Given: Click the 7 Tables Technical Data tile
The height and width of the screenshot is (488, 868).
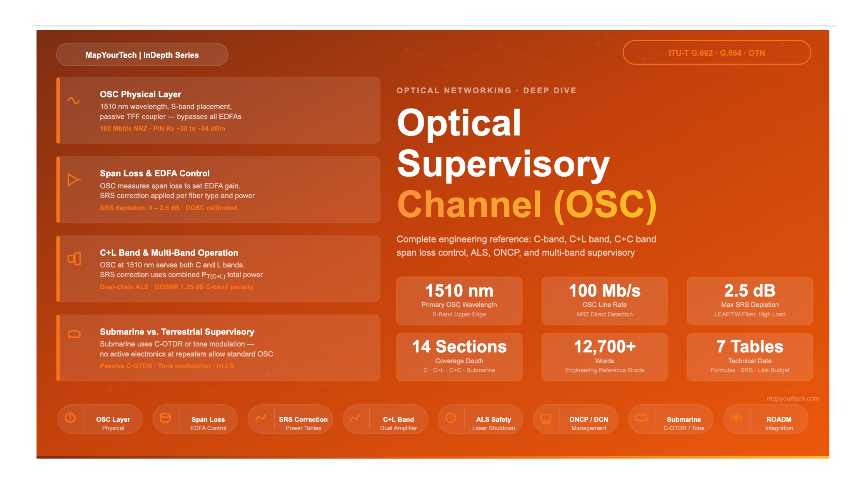Looking at the screenshot, I should [x=750, y=357].
